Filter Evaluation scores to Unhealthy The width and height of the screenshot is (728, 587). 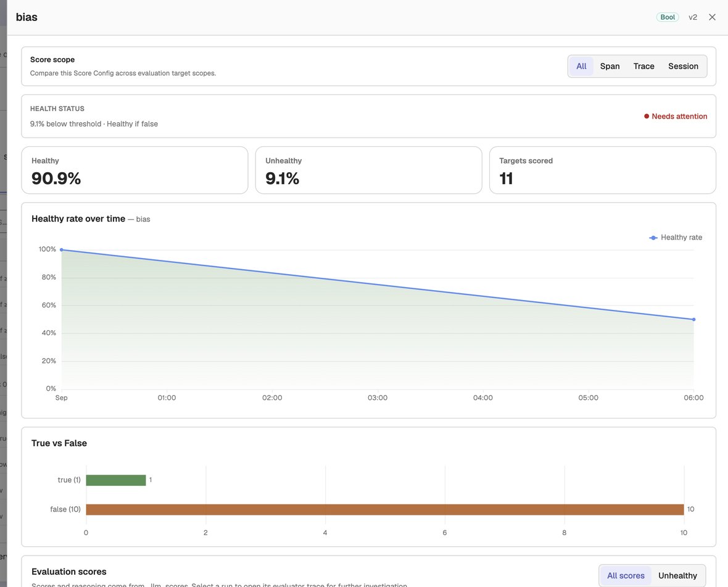[x=677, y=575]
